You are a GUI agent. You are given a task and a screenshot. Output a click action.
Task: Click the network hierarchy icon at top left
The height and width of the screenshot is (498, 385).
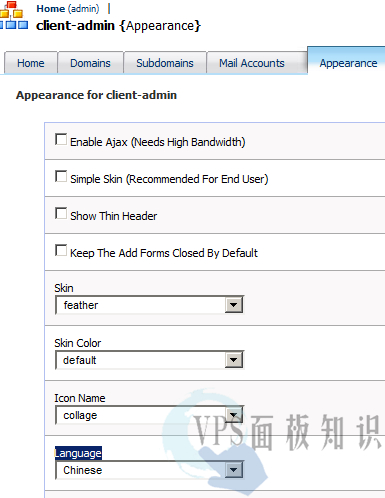13,16
